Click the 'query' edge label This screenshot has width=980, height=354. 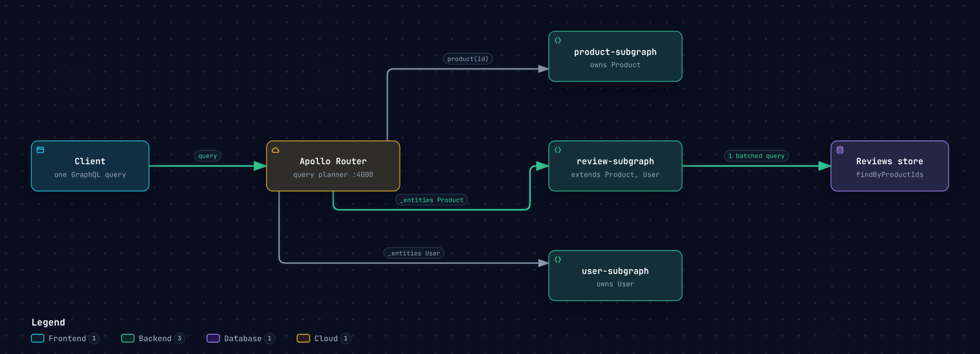208,156
